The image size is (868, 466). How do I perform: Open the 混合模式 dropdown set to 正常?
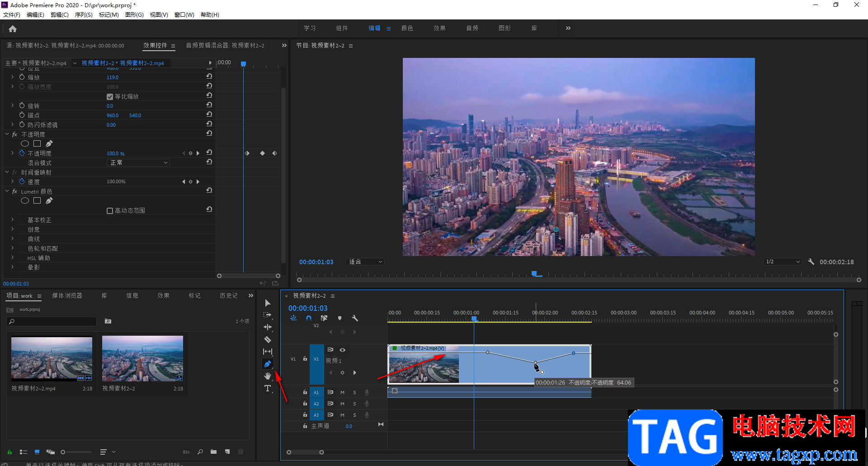(139, 163)
